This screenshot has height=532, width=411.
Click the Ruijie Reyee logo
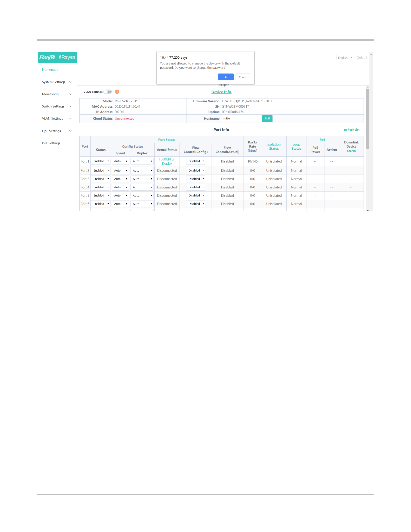tap(57, 57)
